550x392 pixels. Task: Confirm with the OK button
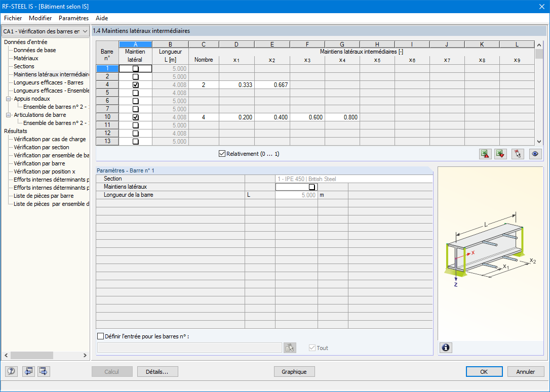(x=484, y=372)
